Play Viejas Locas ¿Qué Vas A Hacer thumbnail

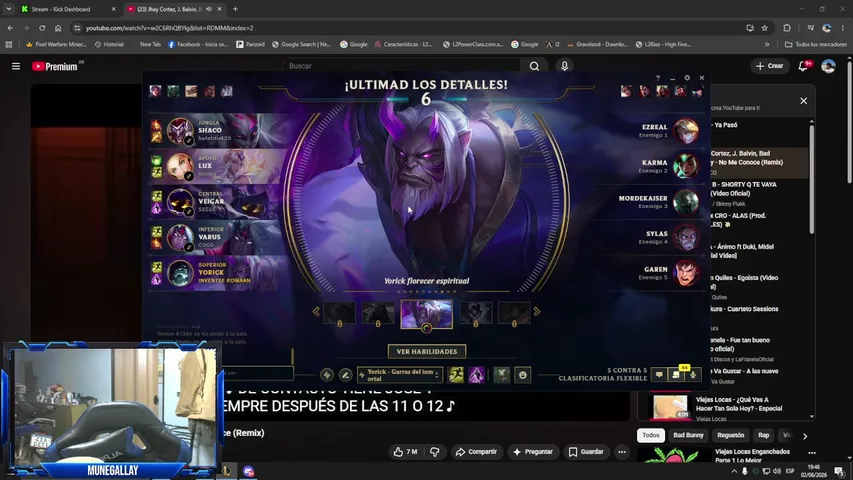tap(670, 407)
